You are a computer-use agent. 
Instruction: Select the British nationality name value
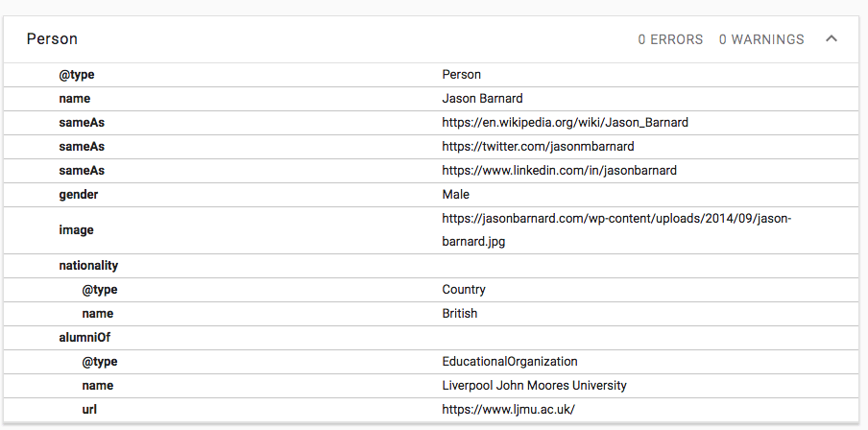(x=459, y=314)
